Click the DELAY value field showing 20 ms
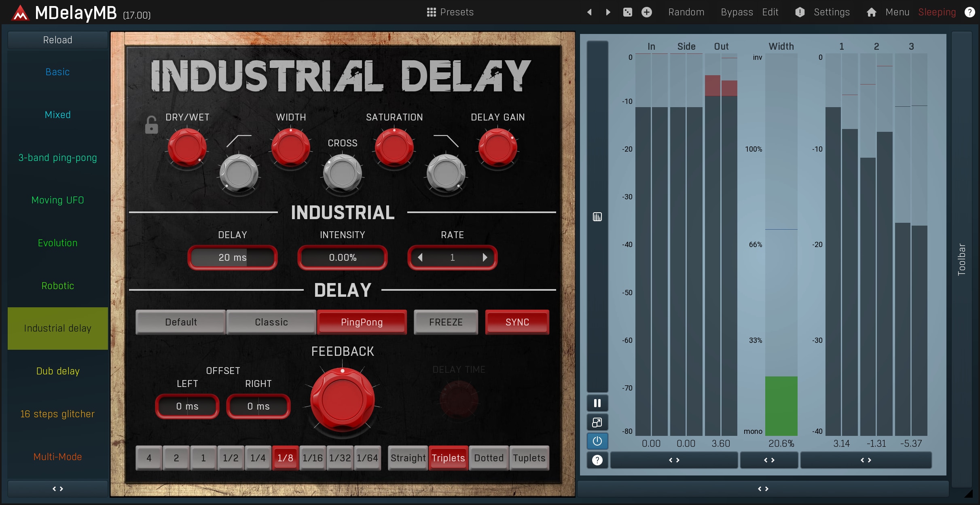Viewport: 980px width, 505px height. pos(233,258)
